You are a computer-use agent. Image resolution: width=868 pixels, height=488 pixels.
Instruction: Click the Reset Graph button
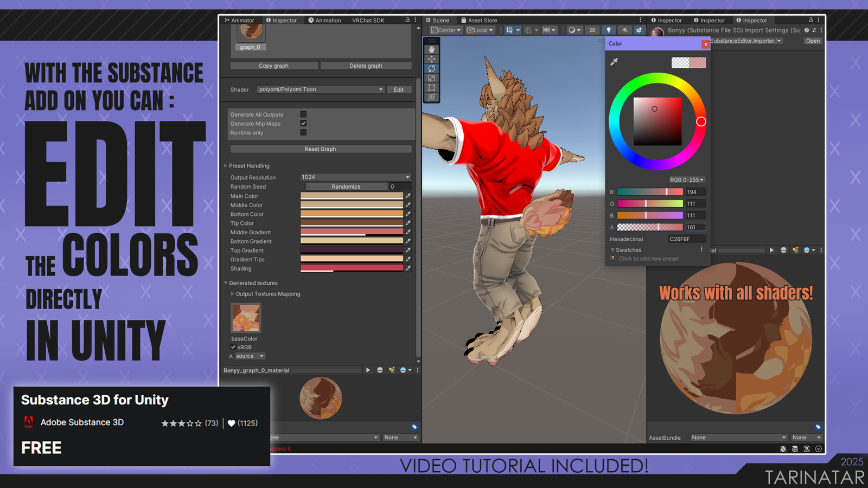pyautogui.click(x=320, y=149)
